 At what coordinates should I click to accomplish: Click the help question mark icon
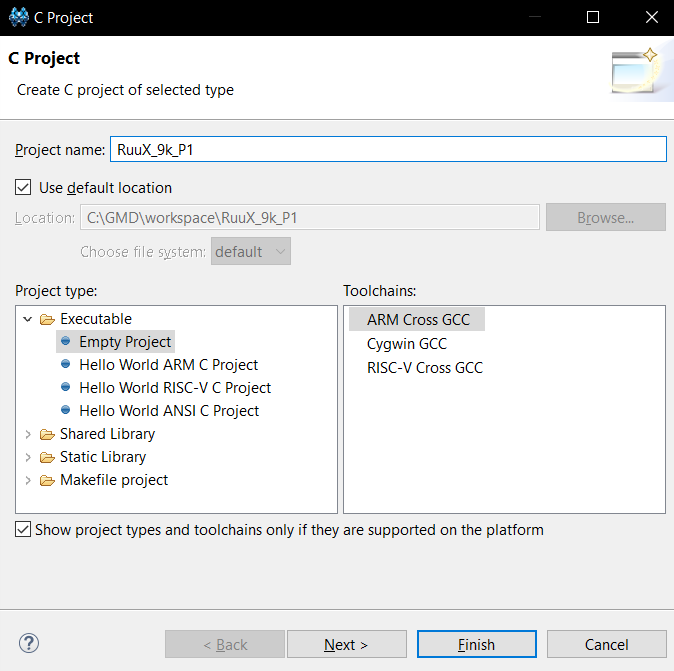pos(29,643)
